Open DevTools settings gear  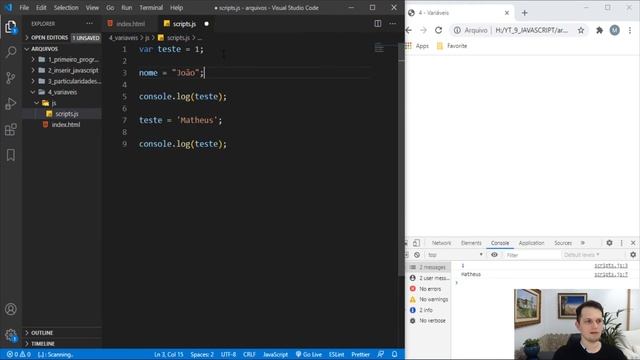click(x=609, y=243)
